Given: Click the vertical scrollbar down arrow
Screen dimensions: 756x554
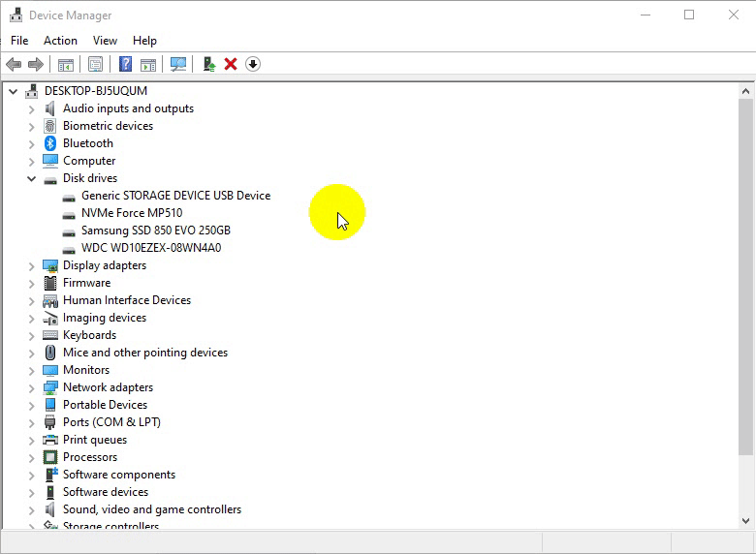Looking at the screenshot, I should coord(745,521).
